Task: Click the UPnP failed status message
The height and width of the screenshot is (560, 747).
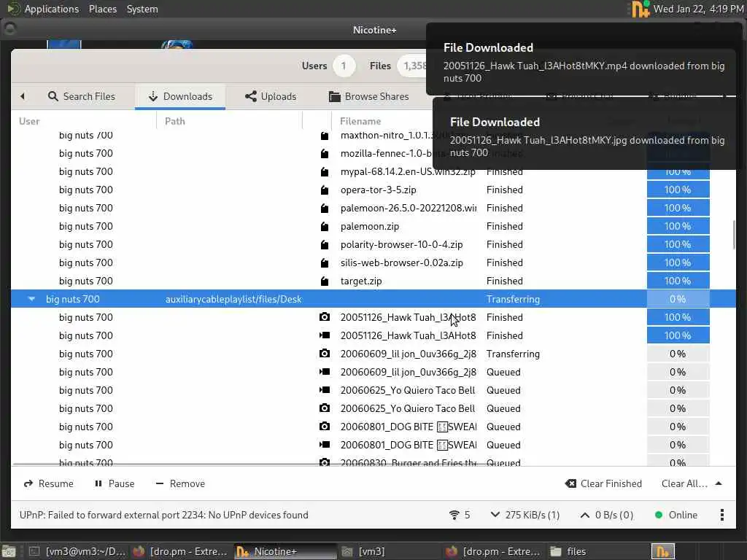Action: click(x=164, y=515)
